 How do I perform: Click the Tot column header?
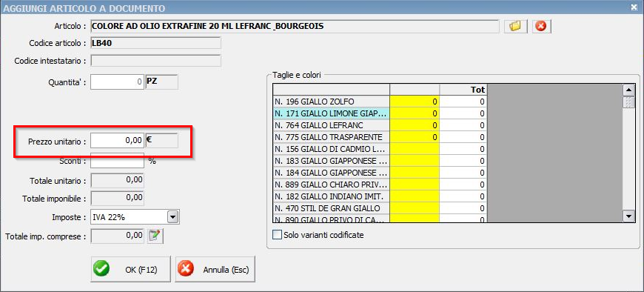pos(463,90)
